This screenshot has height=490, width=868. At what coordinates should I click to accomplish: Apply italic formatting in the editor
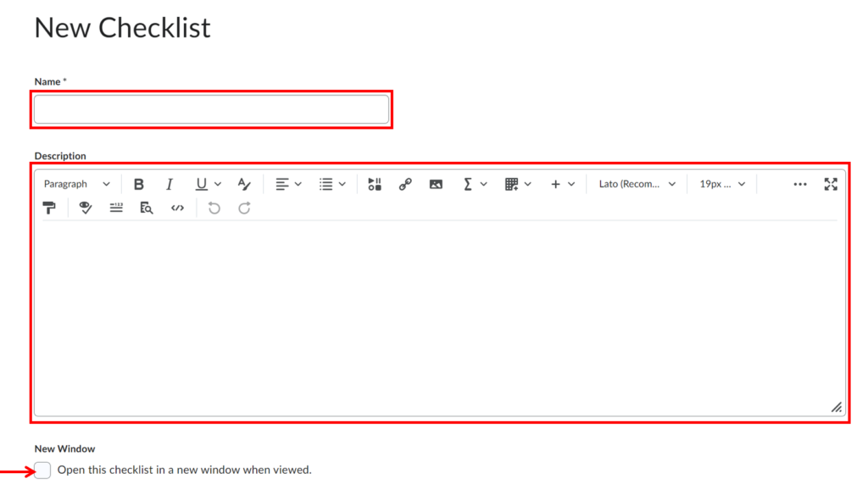[170, 184]
